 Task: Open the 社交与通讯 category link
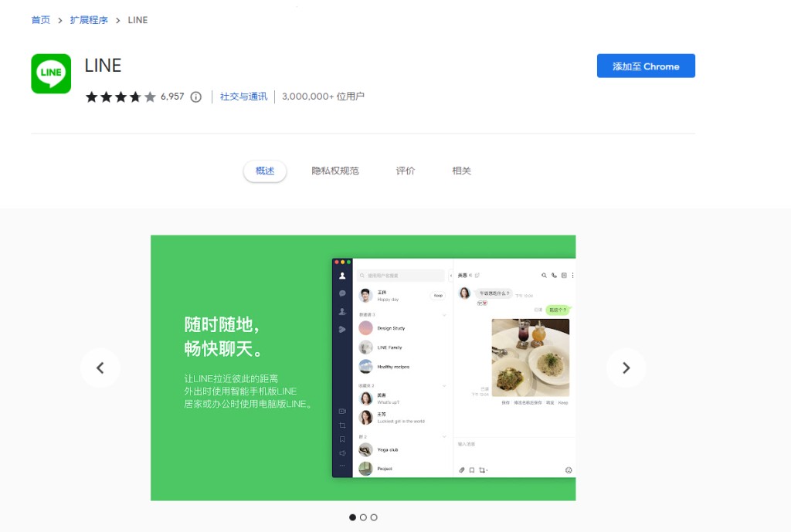click(x=243, y=97)
